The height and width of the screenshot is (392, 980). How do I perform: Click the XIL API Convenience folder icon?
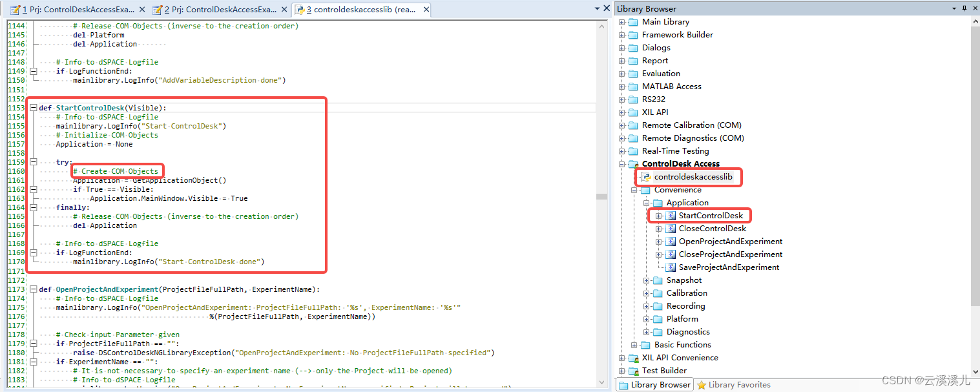point(634,358)
